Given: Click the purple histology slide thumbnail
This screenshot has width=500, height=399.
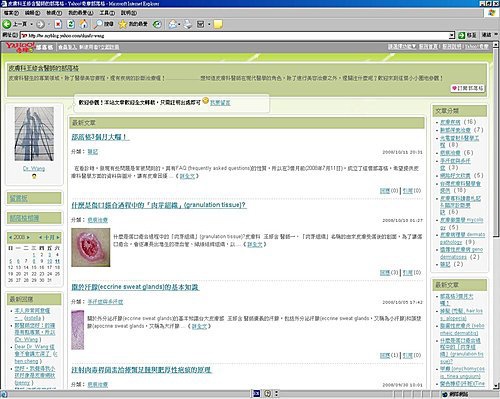Looking at the screenshot, I should 78,330.
